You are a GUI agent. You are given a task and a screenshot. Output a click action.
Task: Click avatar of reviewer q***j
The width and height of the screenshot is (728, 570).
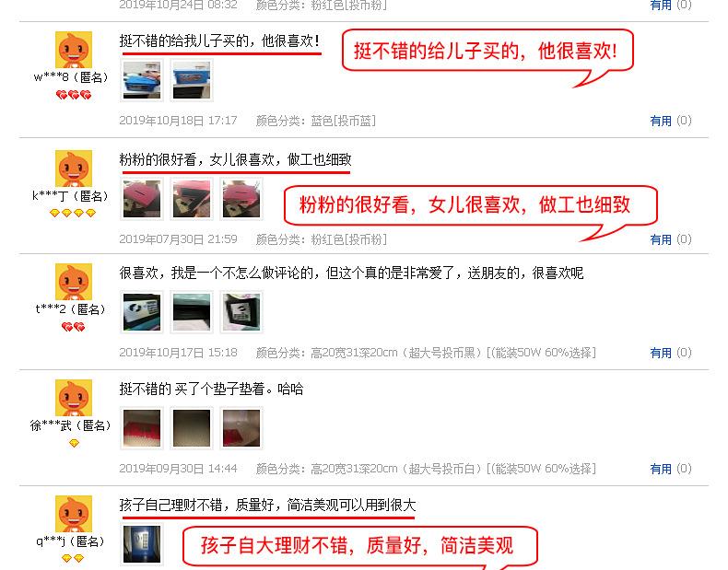click(x=74, y=514)
